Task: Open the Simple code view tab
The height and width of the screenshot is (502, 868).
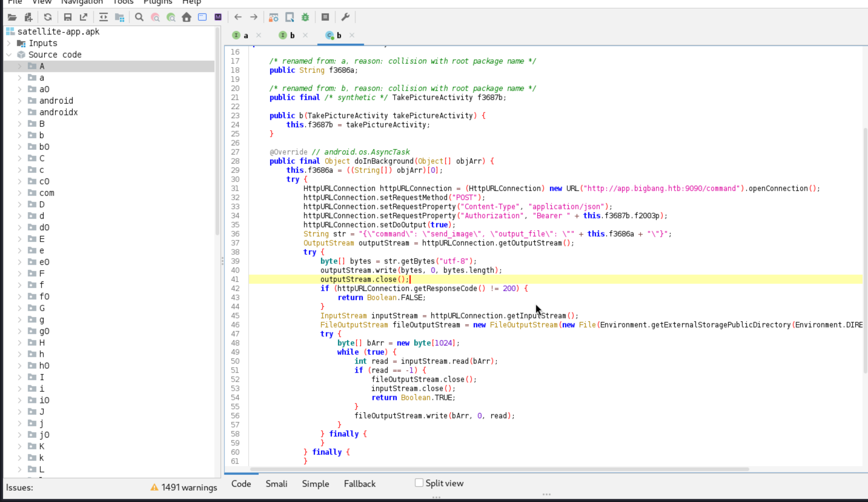Action: [x=315, y=484]
